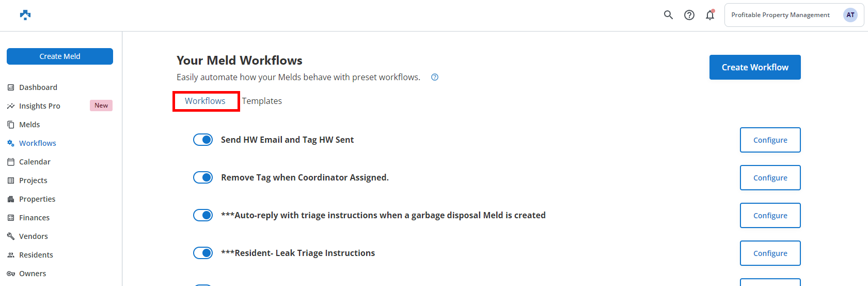This screenshot has width=868, height=286.
Task: Open search with the magnifying glass icon
Action: pos(668,15)
